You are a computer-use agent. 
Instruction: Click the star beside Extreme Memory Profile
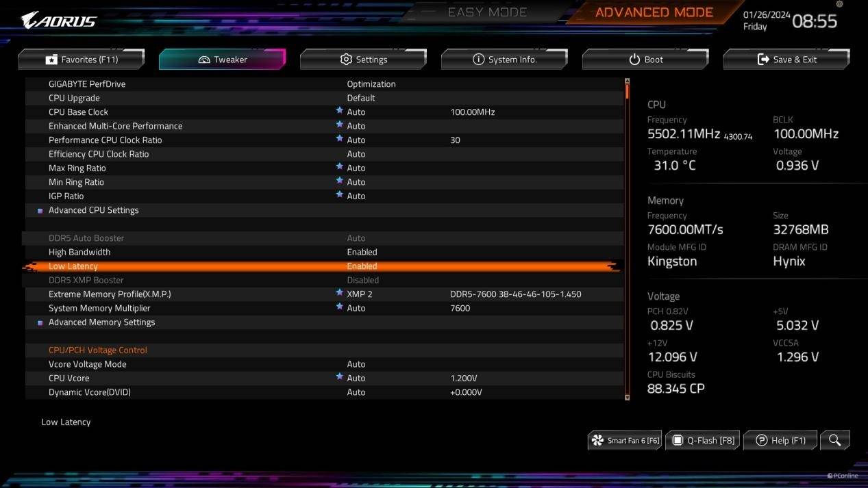(x=339, y=292)
